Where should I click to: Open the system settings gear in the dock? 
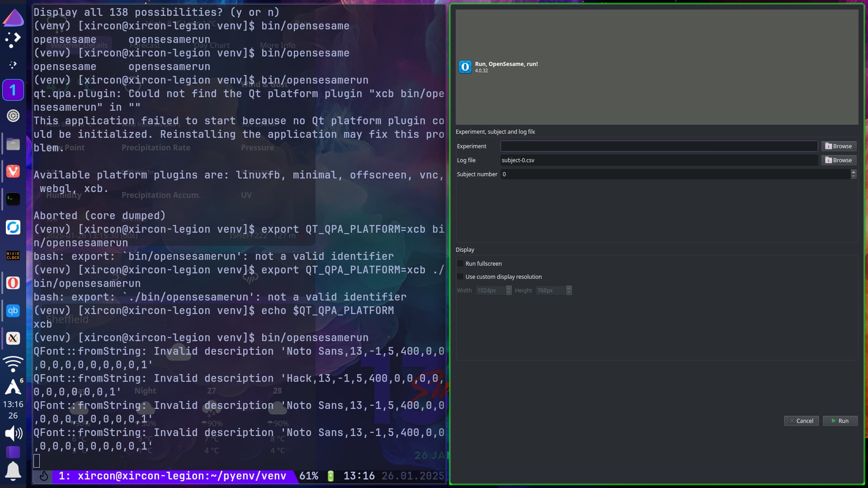[x=13, y=116]
